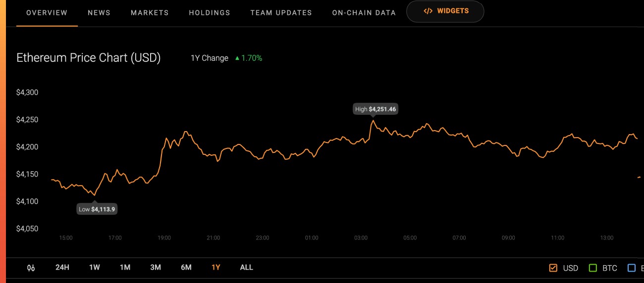Click the High $4,251.46 marker
The height and width of the screenshot is (283, 644).
coord(376,109)
